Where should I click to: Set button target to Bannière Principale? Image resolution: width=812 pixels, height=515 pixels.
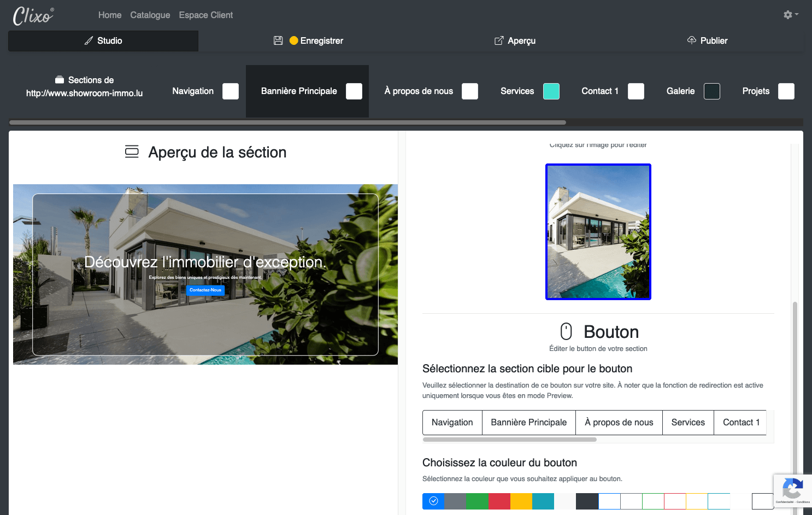coord(529,423)
